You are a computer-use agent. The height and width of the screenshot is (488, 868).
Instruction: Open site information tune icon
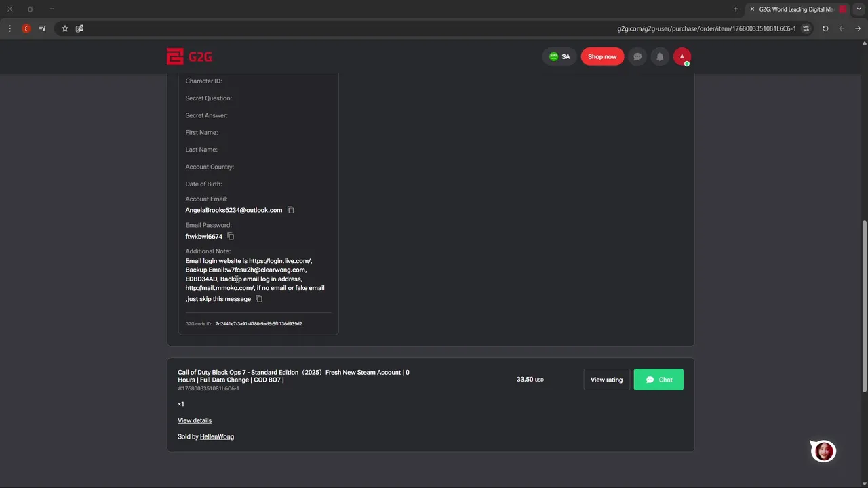pyautogui.click(x=806, y=28)
